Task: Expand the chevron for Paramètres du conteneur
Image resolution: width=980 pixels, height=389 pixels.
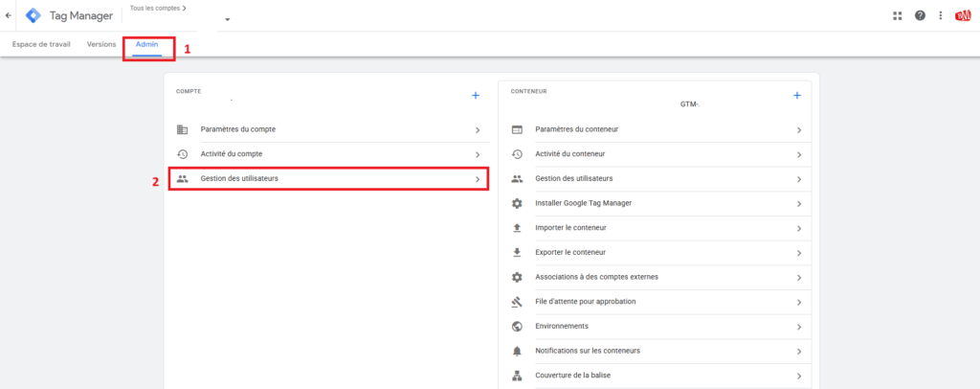Action: [799, 130]
